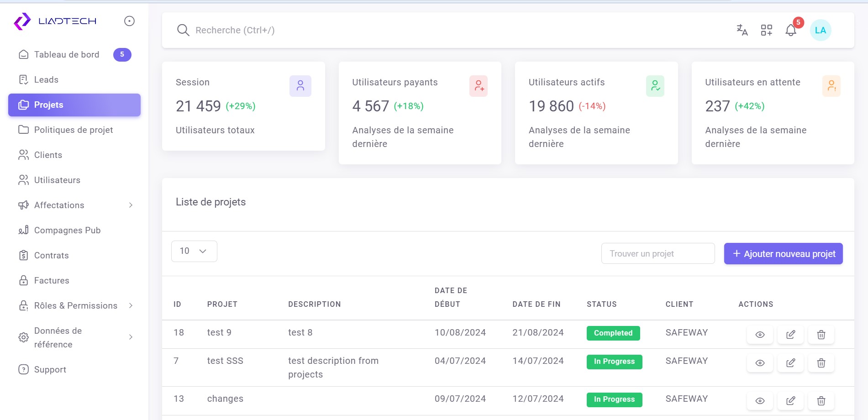Click the LA user avatar
Viewport: 868px width, 420px height.
[820, 30]
